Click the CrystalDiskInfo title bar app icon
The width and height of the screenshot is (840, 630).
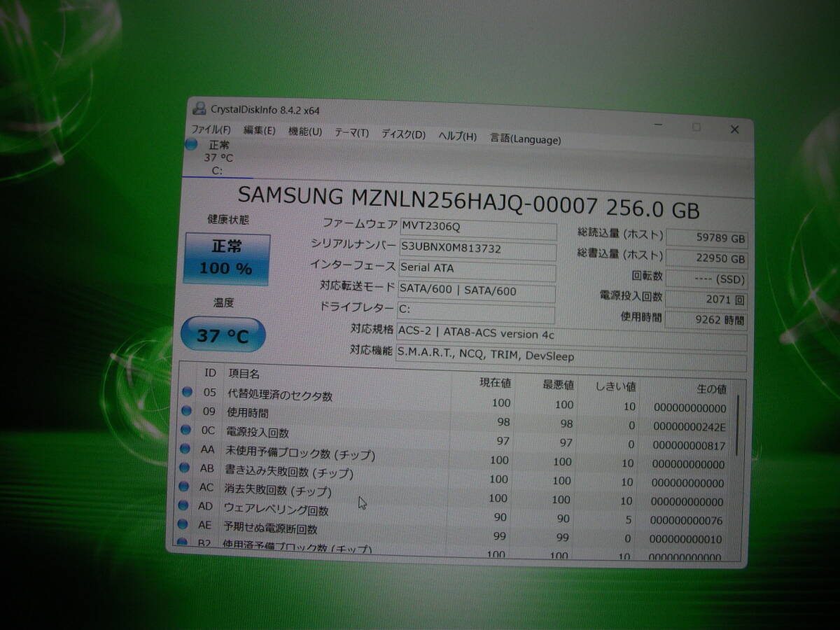(199, 108)
